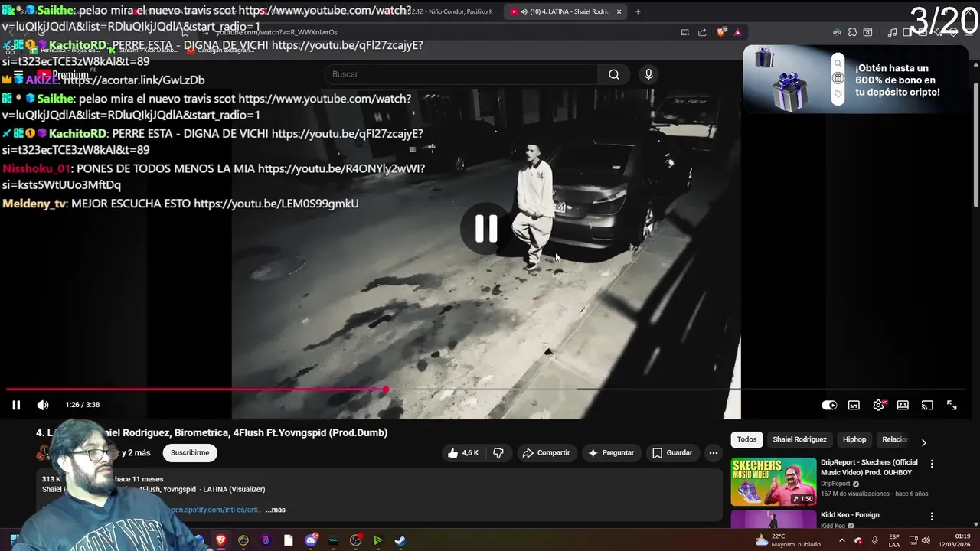Open more actions three-dot menu under video
Image resolution: width=980 pixels, height=551 pixels.
coord(714,453)
